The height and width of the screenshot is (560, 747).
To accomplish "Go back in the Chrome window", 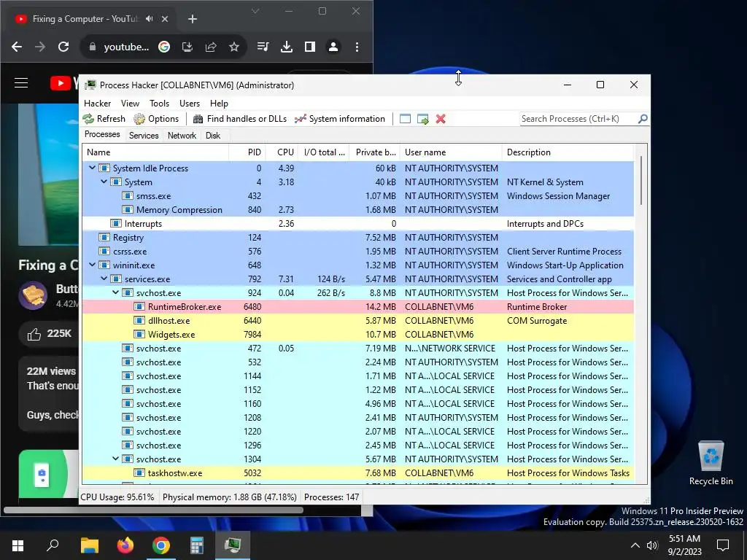I will click(x=17, y=47).
